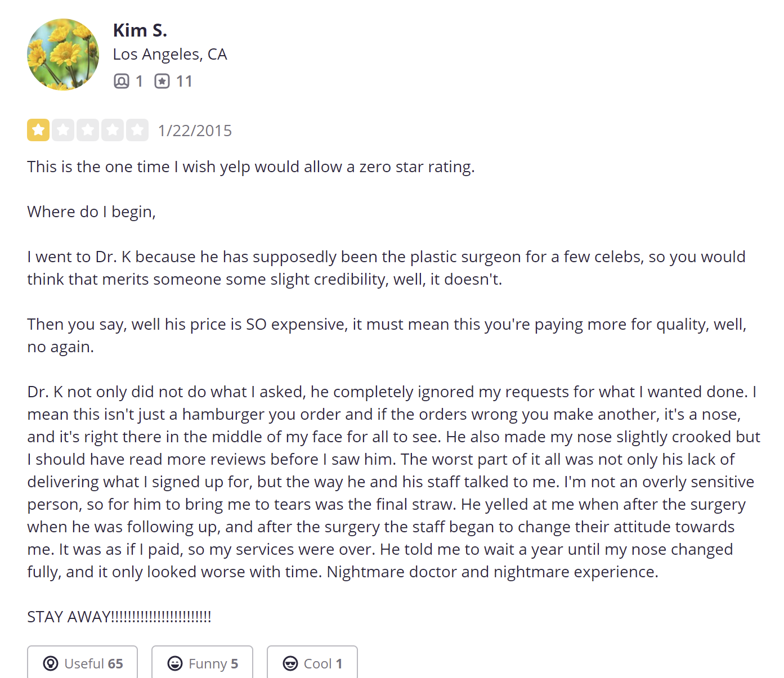
Task: Click the friend count number 1
Action: (139, 82)
